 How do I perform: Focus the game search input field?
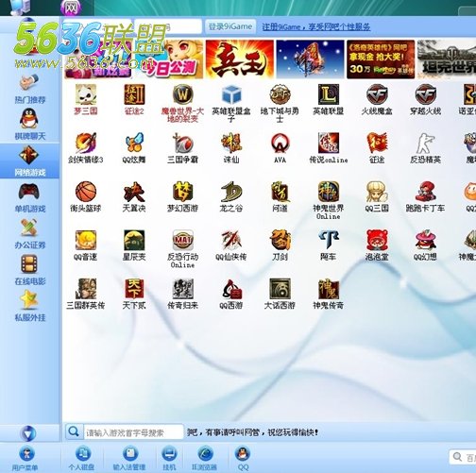tap(133, 432)
